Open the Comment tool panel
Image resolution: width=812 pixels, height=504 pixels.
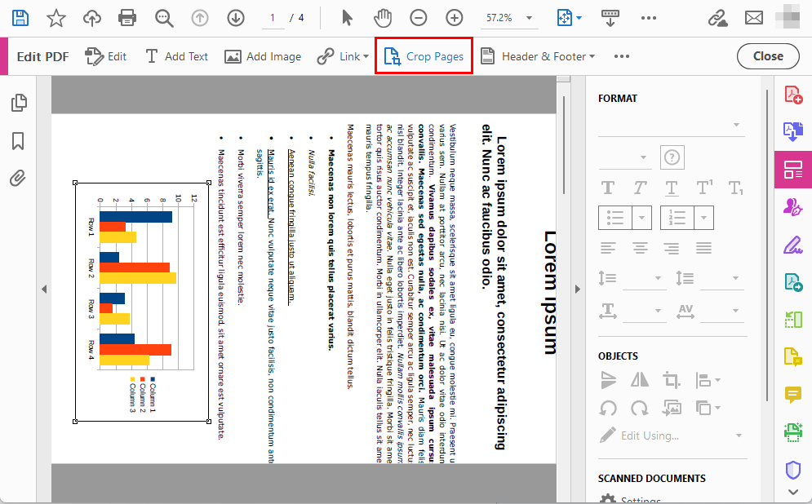click(x=792, y=394)
